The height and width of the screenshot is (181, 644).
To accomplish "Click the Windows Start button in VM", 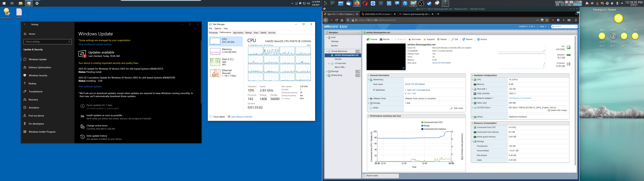I will (x=4, y=4).
